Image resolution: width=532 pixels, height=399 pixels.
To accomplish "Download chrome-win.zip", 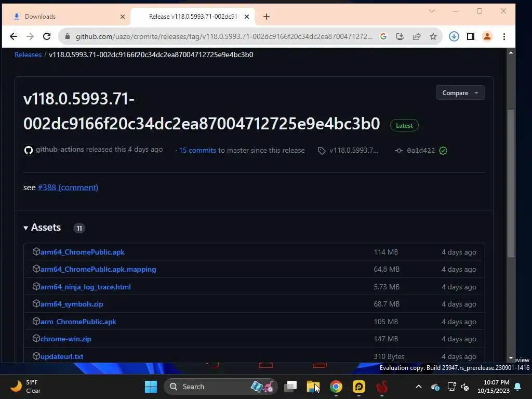I will click(65, 339).
